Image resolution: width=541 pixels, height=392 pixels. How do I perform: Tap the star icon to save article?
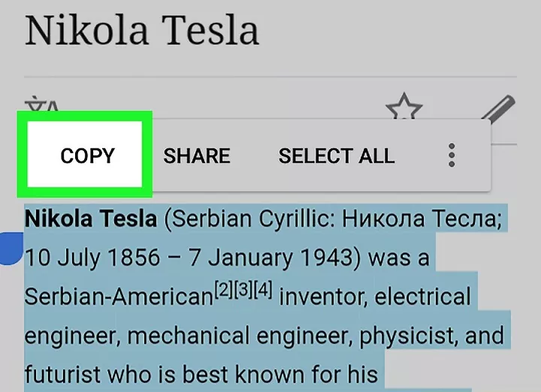pos(404,106)
